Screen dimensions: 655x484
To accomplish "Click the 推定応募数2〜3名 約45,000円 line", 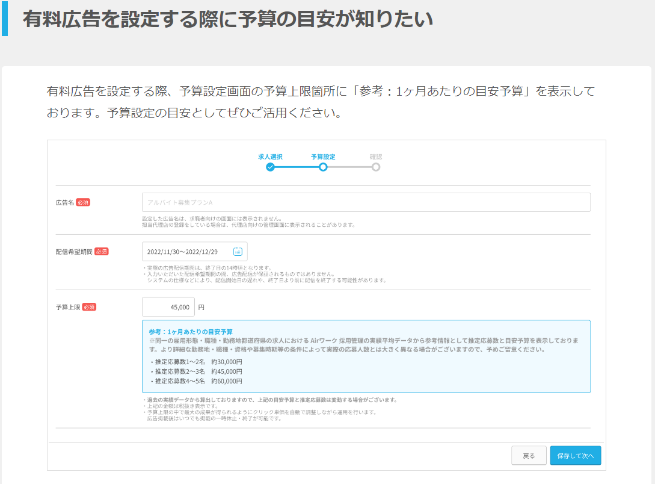I will coord(190,371).
